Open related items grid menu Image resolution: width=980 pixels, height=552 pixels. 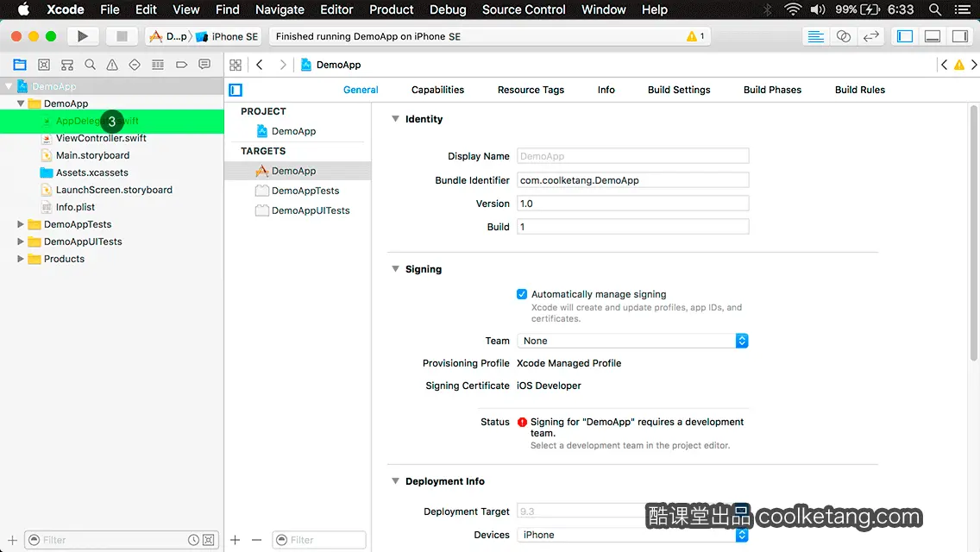click(236, 65)
